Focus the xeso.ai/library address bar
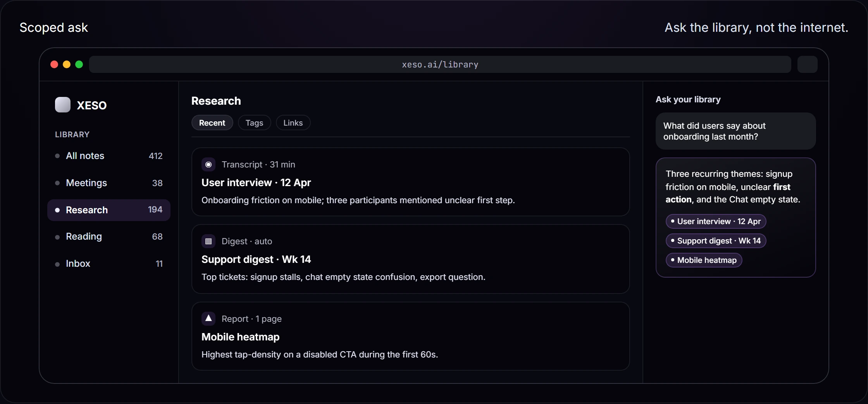This screenshot has height=404, width=868. [x=440, y=64]
